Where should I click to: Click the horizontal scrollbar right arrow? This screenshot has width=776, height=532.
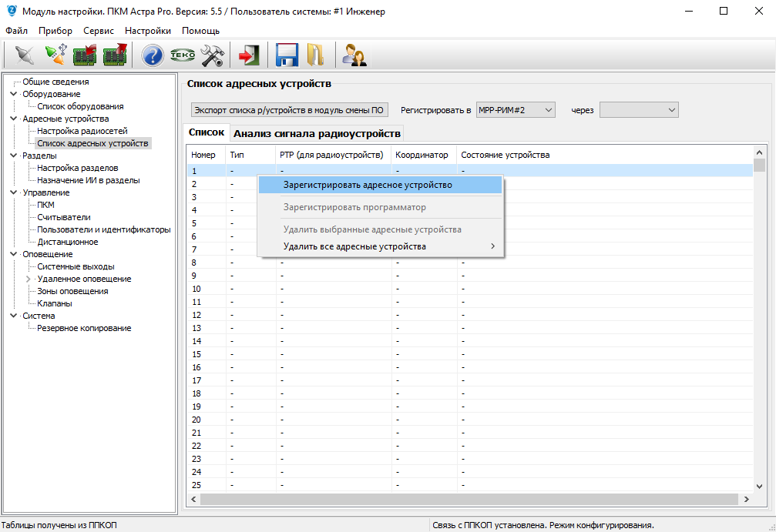(x=746, y=500)
